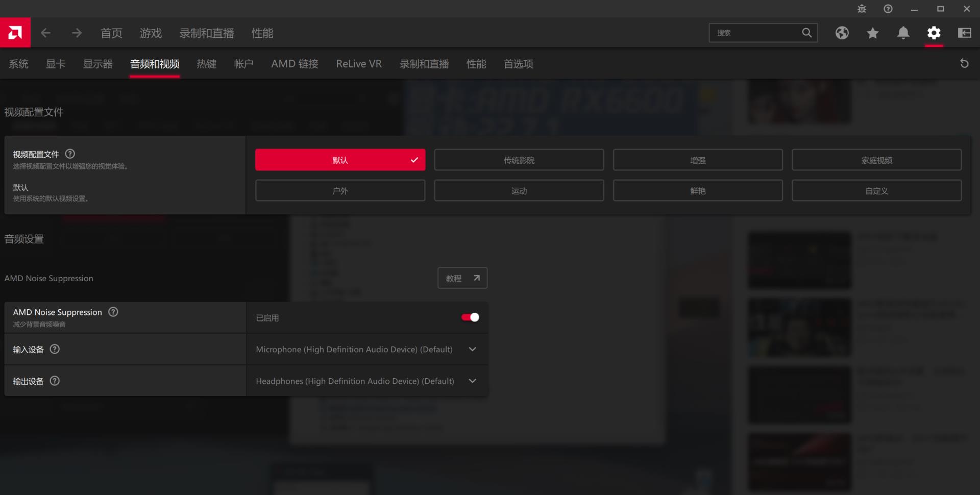Viewport: 980px width, 495px height.
Task: Select the 传统影院 video profile
Action: pyautogui.click(x=519, y=160)
